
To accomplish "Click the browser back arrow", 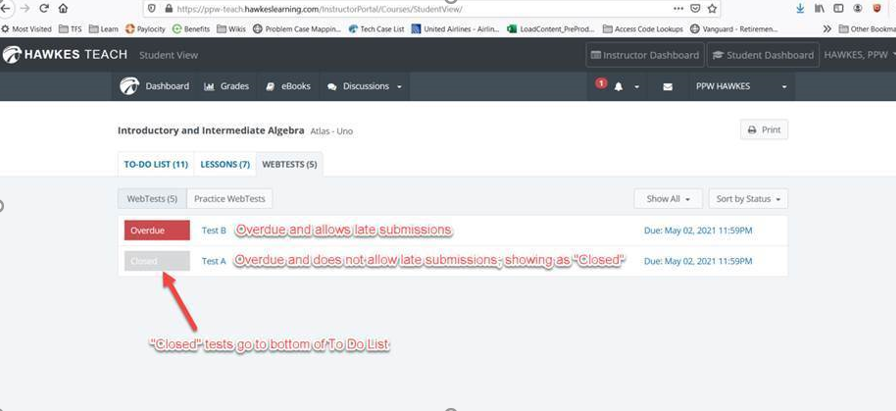I will click(x=6, y=9).
